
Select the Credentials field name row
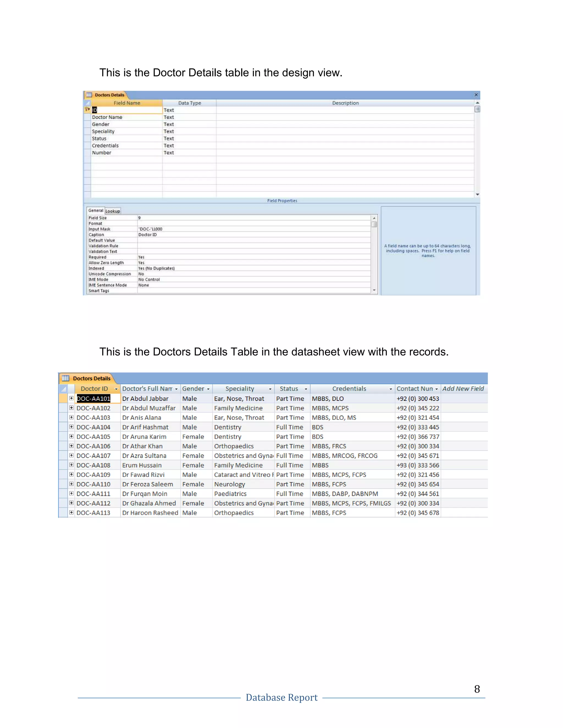[x=126, y=145]
